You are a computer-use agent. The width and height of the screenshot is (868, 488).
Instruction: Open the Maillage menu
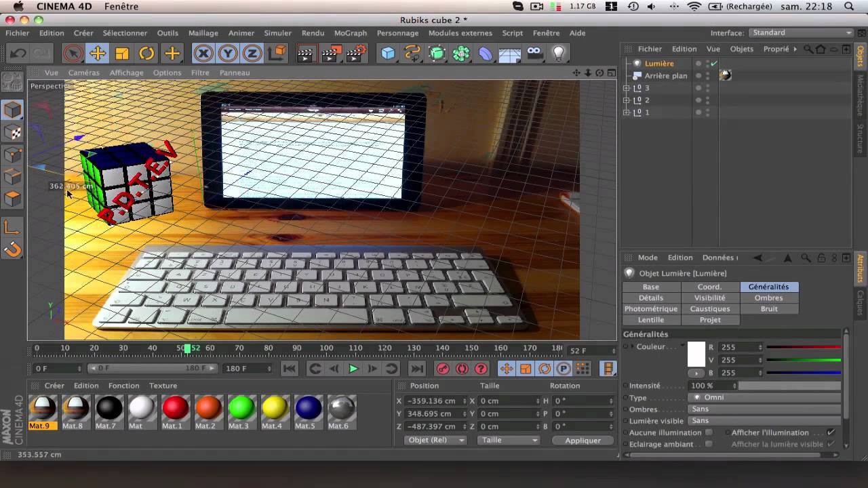point(203,33)
